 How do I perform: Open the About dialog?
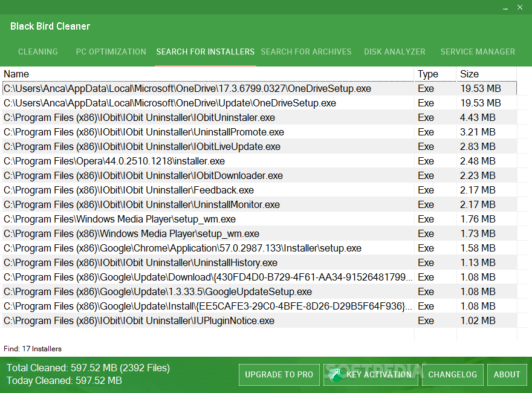pos(507,375)
